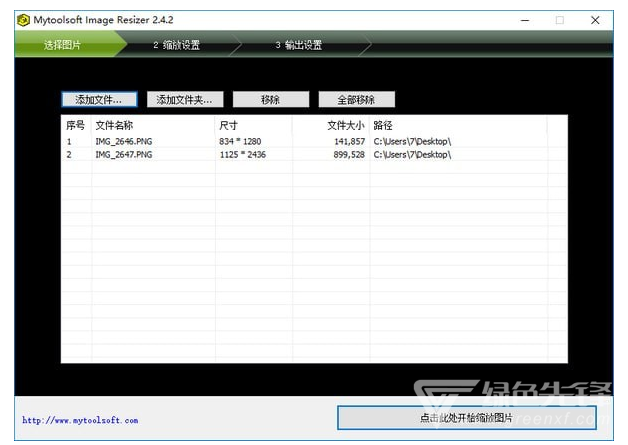
Task: Click the 移除 button
Action: (271, 99)
